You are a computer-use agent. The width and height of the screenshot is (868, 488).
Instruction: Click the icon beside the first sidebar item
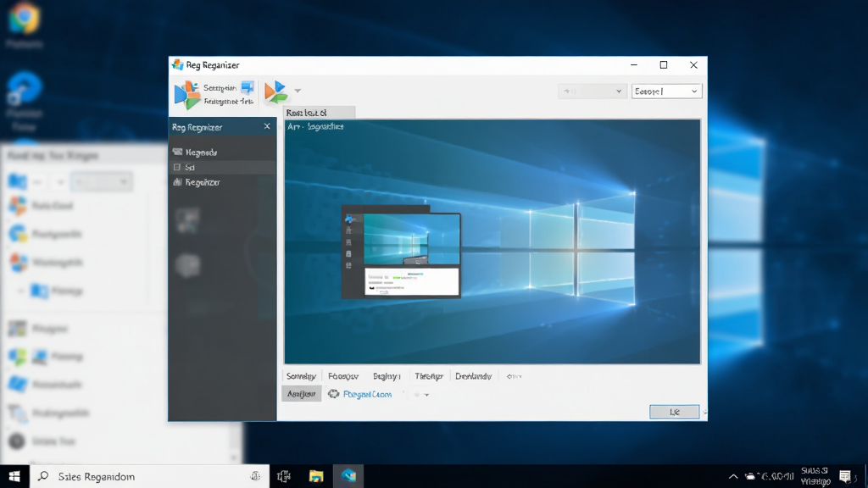point(177,152)
